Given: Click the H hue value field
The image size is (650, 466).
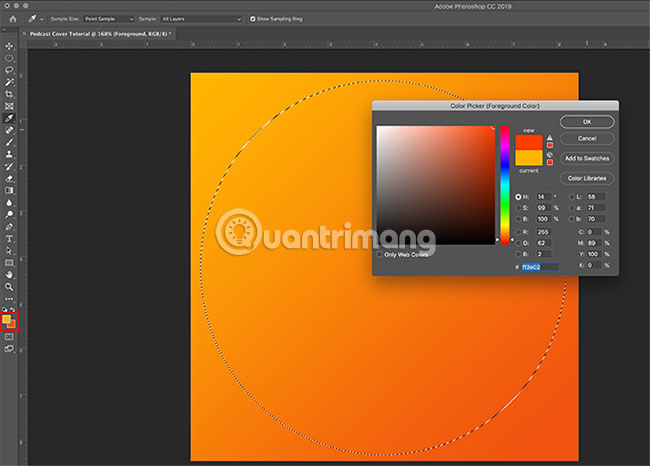Looking at the screenshot, I should pyautogui.click(x=544, y=197).
